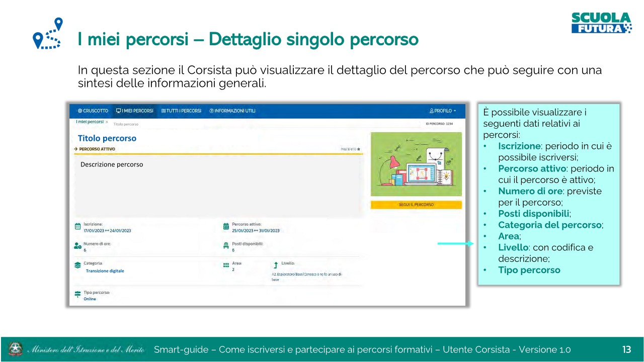Screen dimensions: 644x362
Task: Click the 'Online' tipo percorso value
Action: click(x=90, y=299)
